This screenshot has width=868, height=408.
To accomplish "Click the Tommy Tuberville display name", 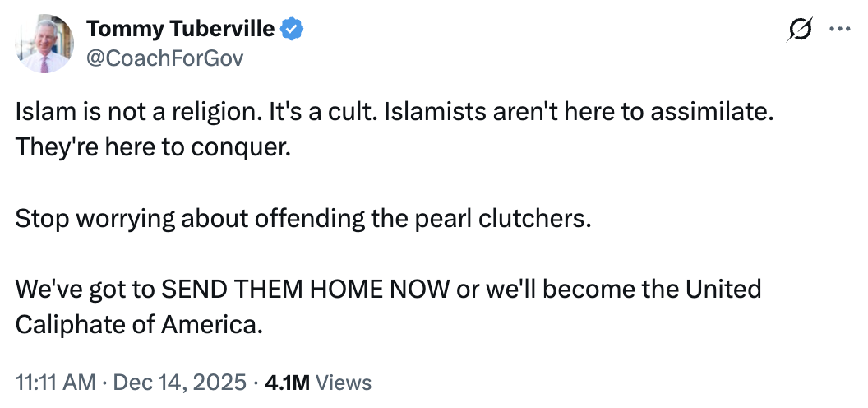I will pos(181,30).
